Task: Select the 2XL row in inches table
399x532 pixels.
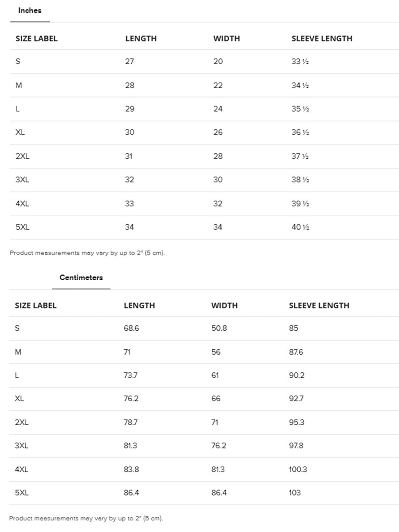Action: [x=204, y=156]
